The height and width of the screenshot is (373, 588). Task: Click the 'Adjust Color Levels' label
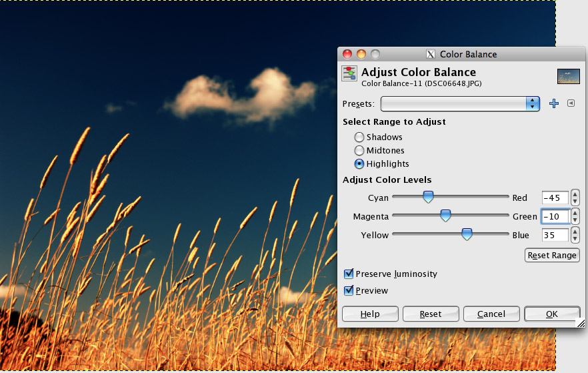coord(387,179)
